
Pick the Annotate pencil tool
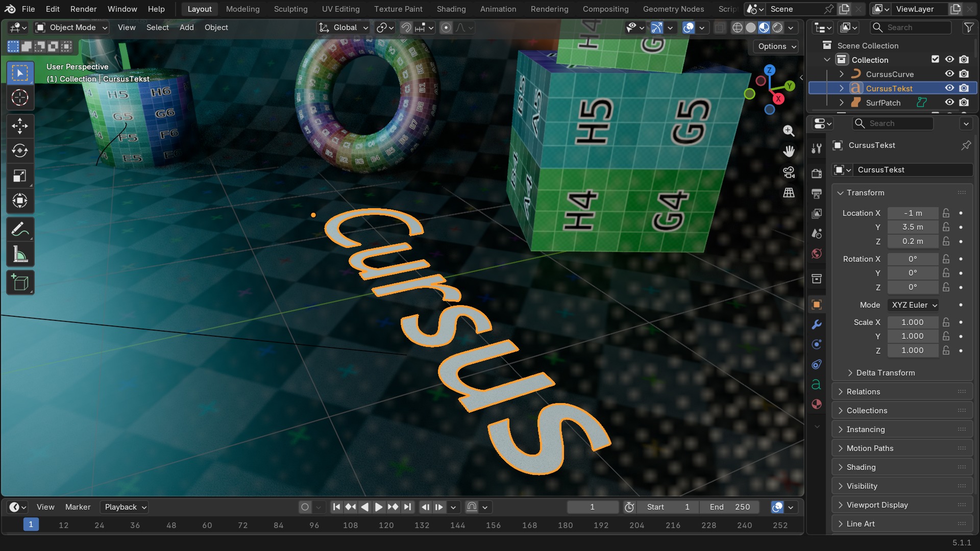20,230
